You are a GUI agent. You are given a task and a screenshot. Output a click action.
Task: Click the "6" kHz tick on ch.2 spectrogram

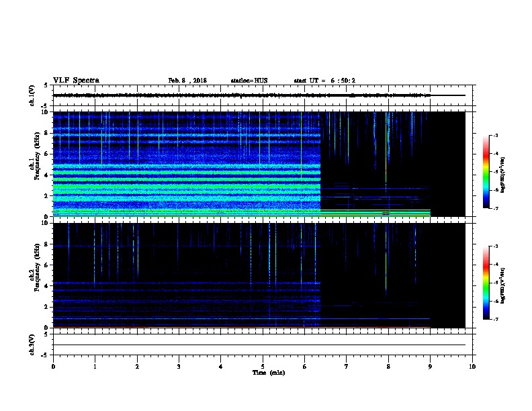(46, 265)
